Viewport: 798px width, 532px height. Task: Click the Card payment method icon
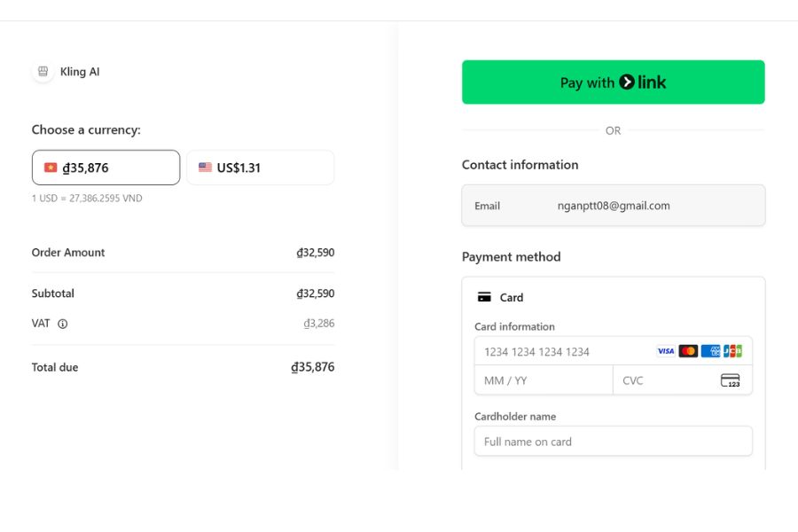tap(484, 298)
